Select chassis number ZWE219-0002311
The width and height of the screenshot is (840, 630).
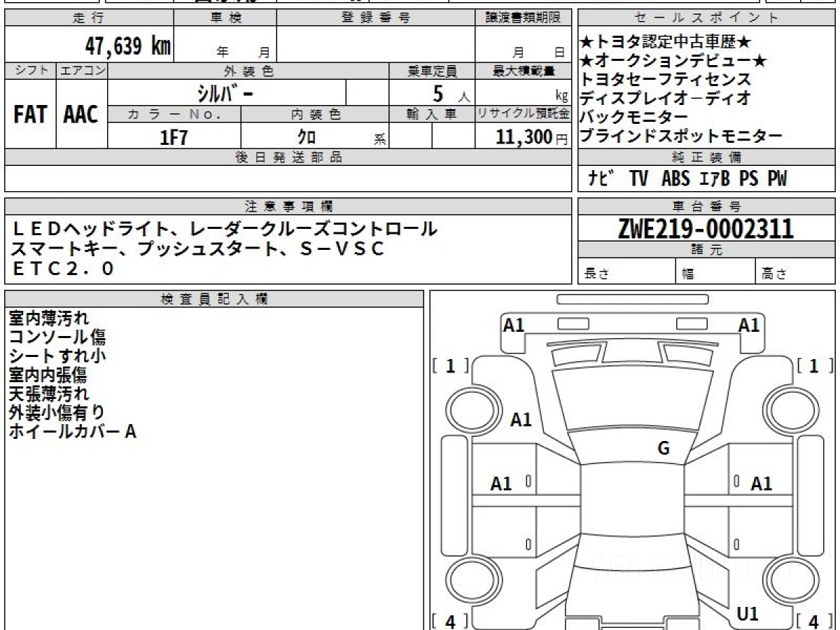coord(706,229)
